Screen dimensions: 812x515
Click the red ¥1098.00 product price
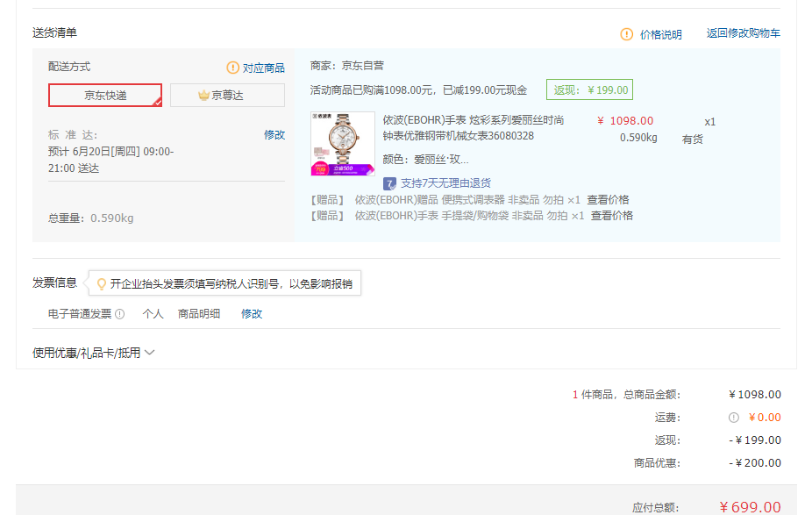pos(625,121)
